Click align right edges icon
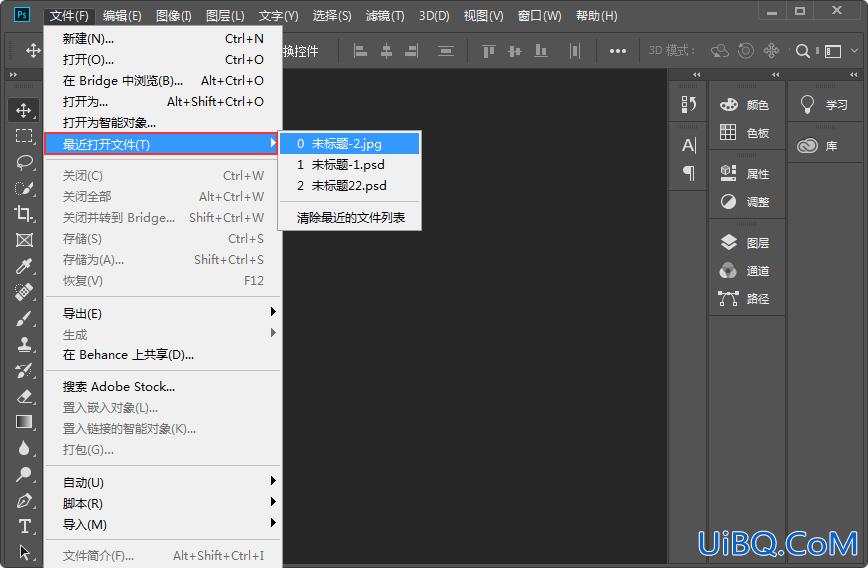Image resolution: width=868 pixels, height=568 pixels. pyautogui.click(x=411, y=51)
